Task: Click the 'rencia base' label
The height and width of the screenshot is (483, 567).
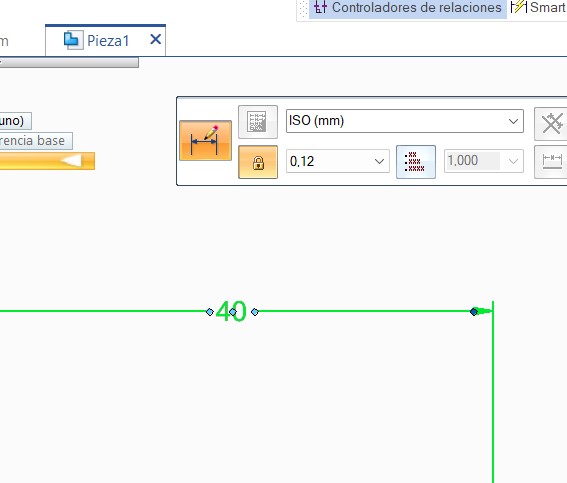Action: (x=36, y=141)
